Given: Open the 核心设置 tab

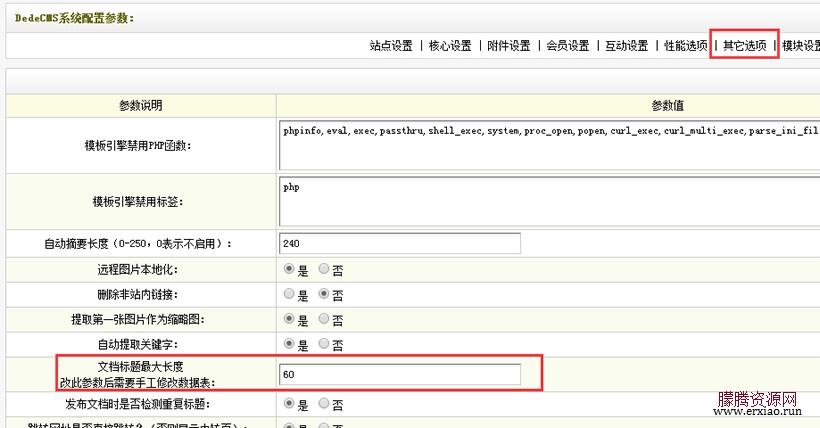Looking at the screenshot, I should click(450, 46).
